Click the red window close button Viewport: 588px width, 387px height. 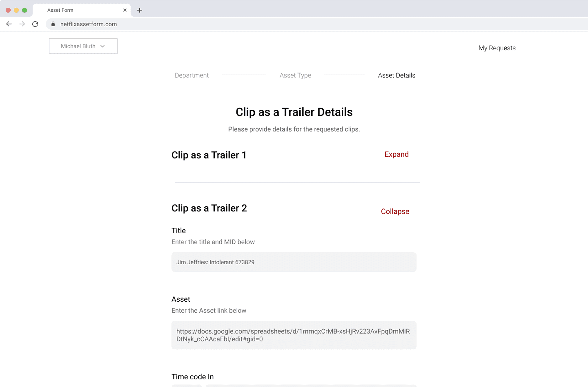[x=8, y=10]
